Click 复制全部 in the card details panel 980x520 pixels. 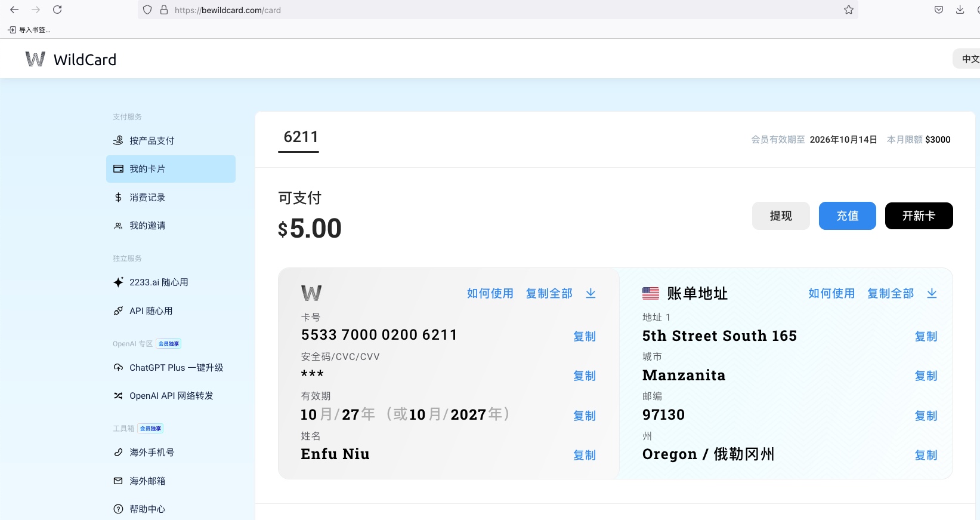point(549,293)
